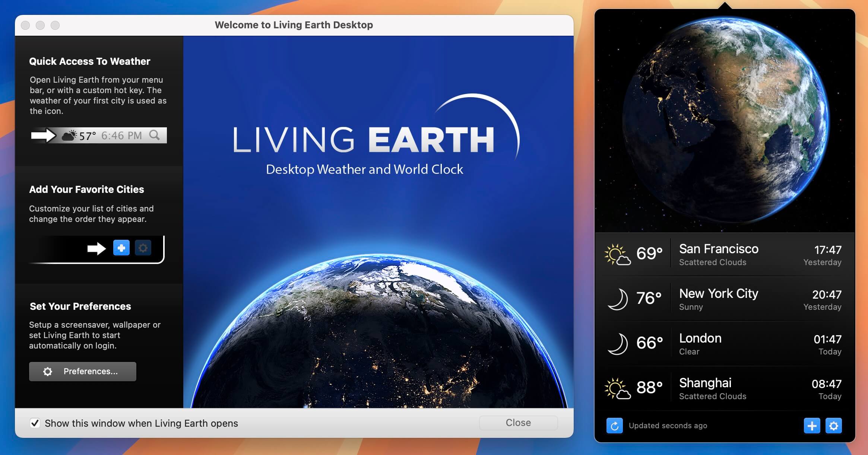
Task: Add a new city using the blue plus icon
Action: pyautogui.click(x=812, y=426)
